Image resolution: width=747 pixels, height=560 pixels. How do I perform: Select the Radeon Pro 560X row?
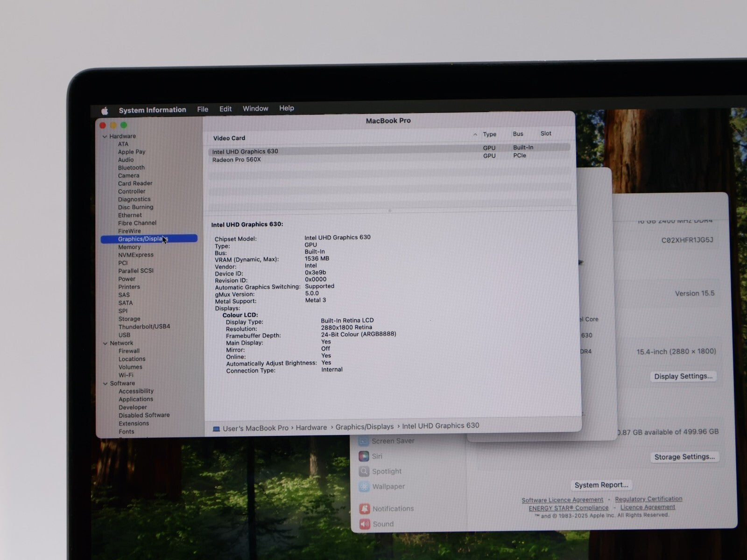click(x=389, y=159)
